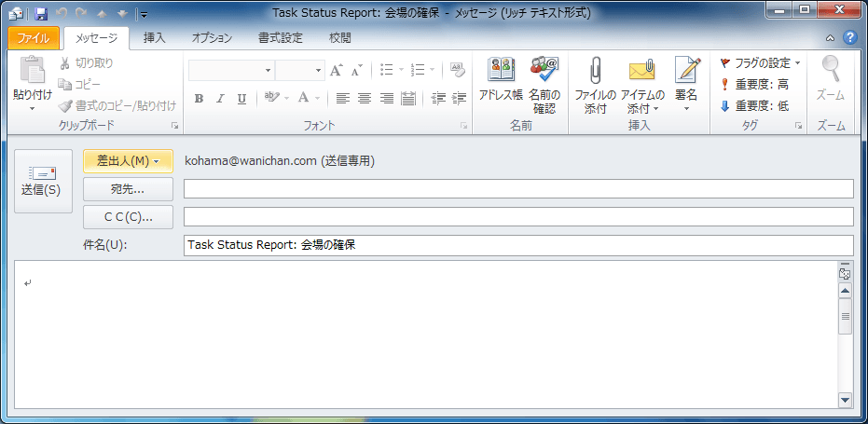Open the font size combo box
This screenshot has width=868, height=424.
(x=300, y=70)
